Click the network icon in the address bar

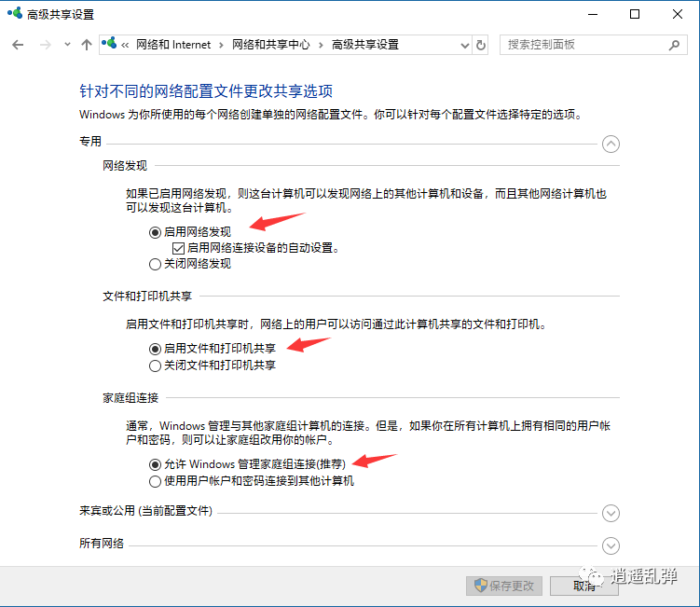109,44
